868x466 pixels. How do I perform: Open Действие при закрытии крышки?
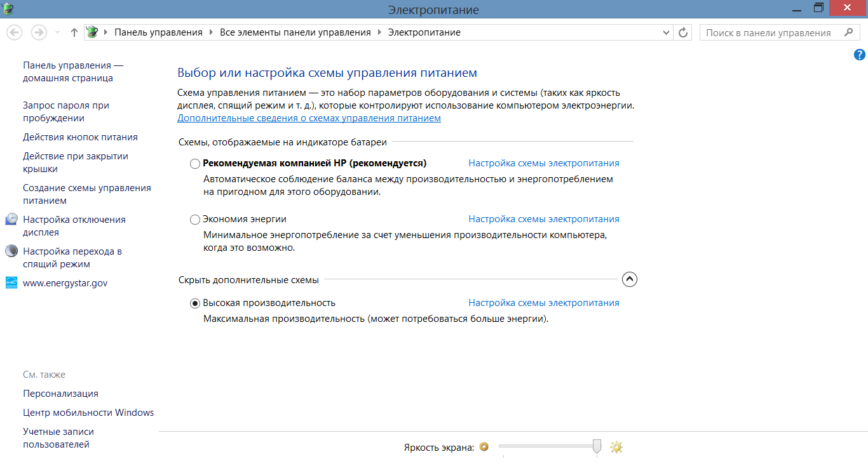pos(76,163)
